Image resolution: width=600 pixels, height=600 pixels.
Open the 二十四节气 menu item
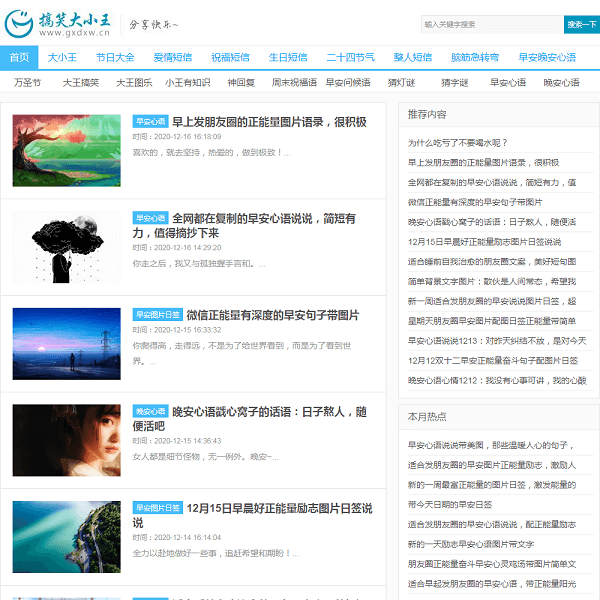(350, 58)
